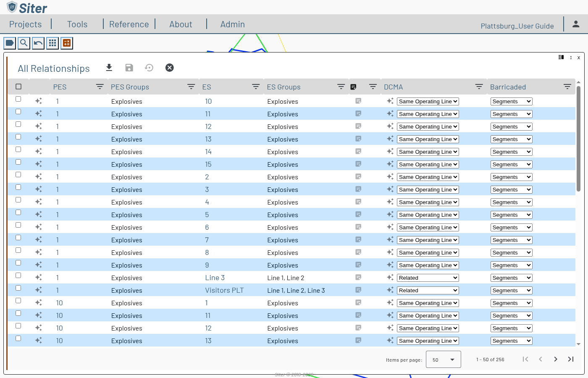Image resolution: width=588 pixels, height=378 pixels.
Task: Click the sparkle icon in Line 3 row
Action: tap(39, 277)
